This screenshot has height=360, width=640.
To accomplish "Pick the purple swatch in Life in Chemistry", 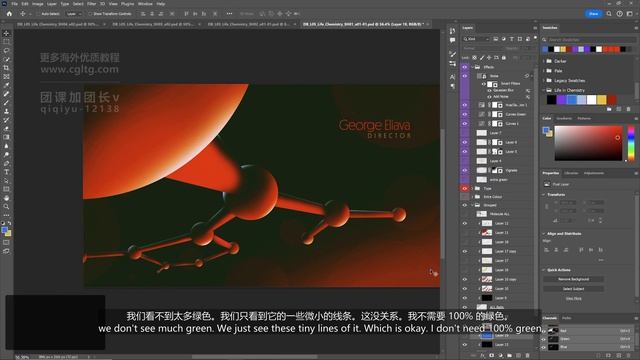I will 561,100.
